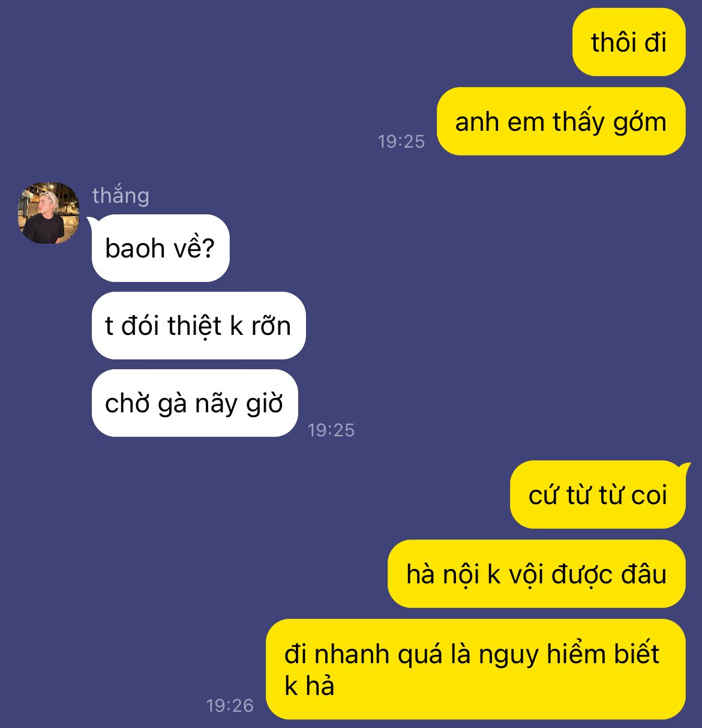Tap the 'chờ gà nãy giờ' message

click(194, 403)
